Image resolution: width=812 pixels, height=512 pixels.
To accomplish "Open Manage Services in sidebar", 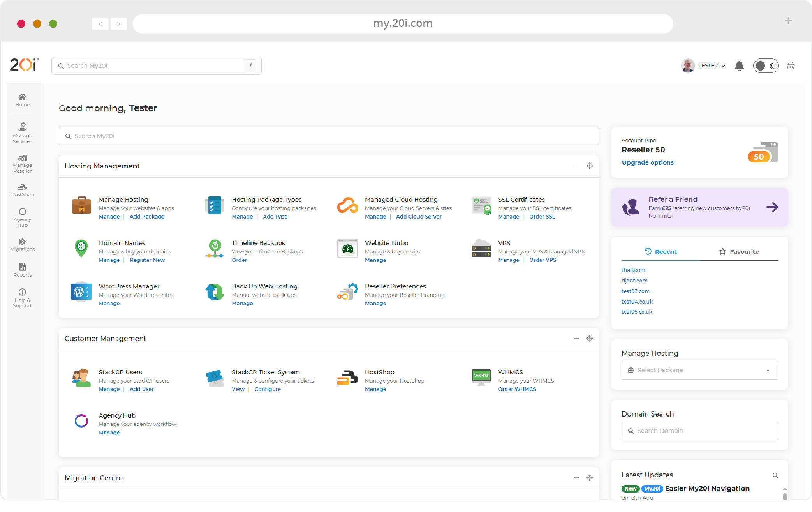I will 23,132.
